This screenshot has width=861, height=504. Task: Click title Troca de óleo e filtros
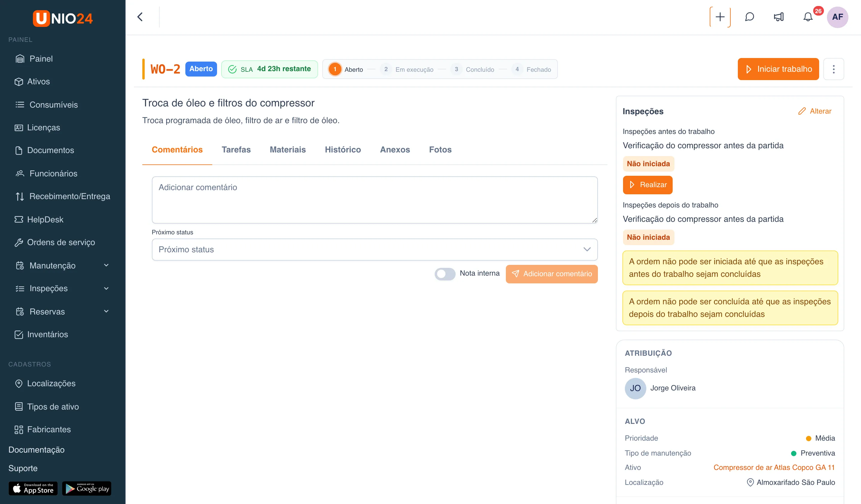click(228, 103)
